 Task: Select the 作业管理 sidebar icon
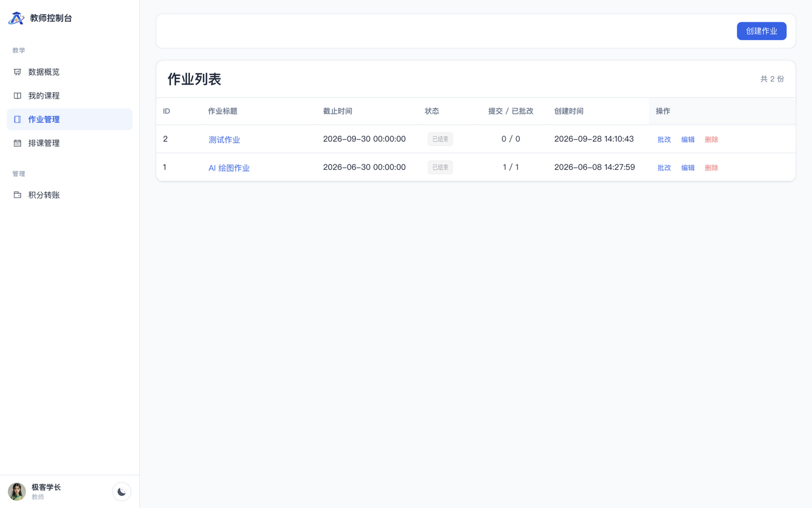coord(17,120)
